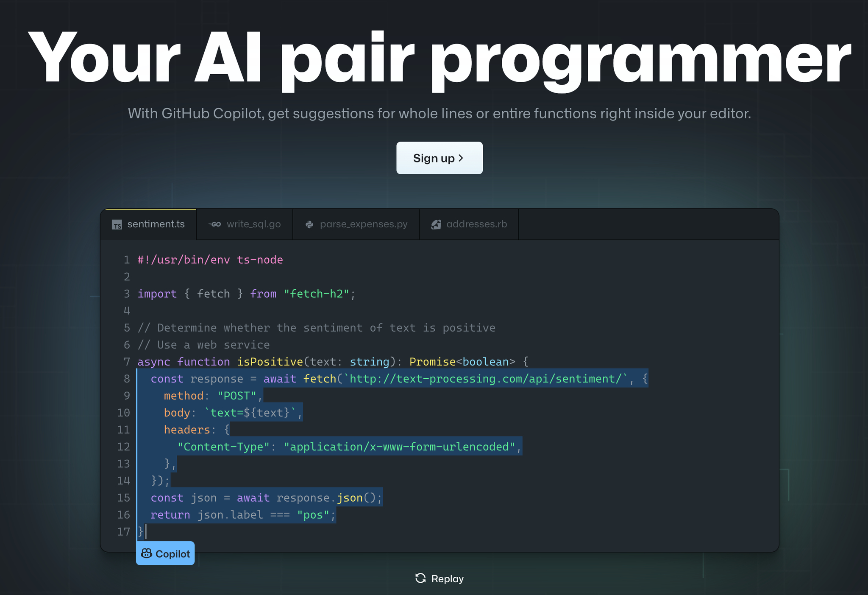Switch to the addresses.rb tab
Screen dimensions: 868x595
click(x=469, y=224)
